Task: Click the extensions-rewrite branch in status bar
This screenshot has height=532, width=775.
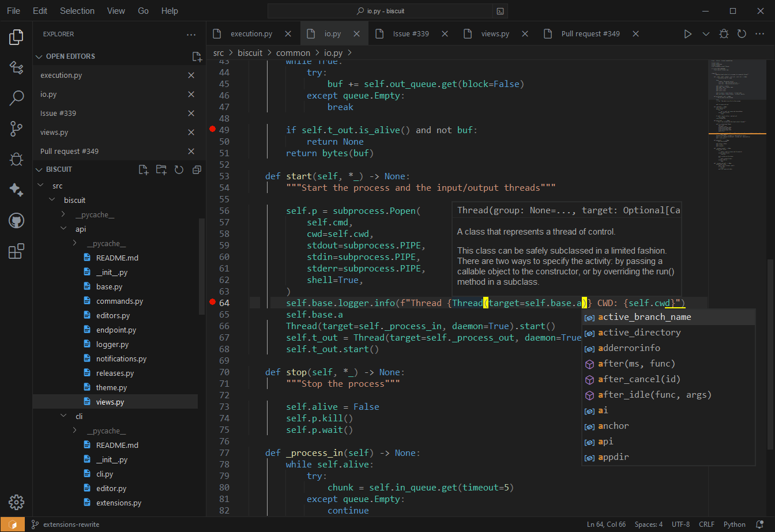Action: click(65, 525)
